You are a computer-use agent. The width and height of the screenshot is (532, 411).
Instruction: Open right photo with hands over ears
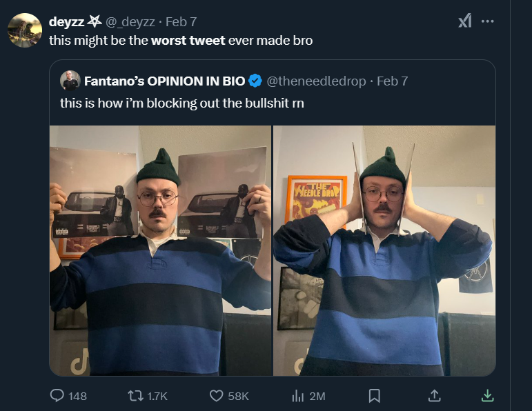tap(384, 250)
